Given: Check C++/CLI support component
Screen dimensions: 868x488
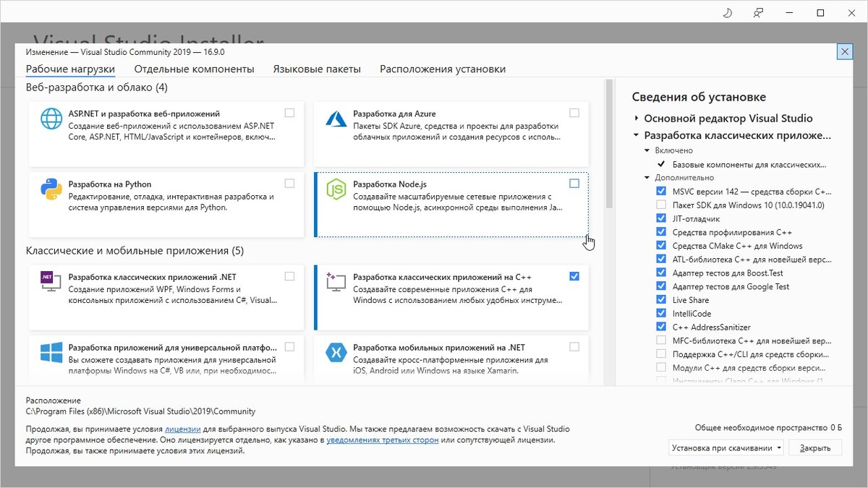Looking at the screenshot, I should (x=661, y=354).
